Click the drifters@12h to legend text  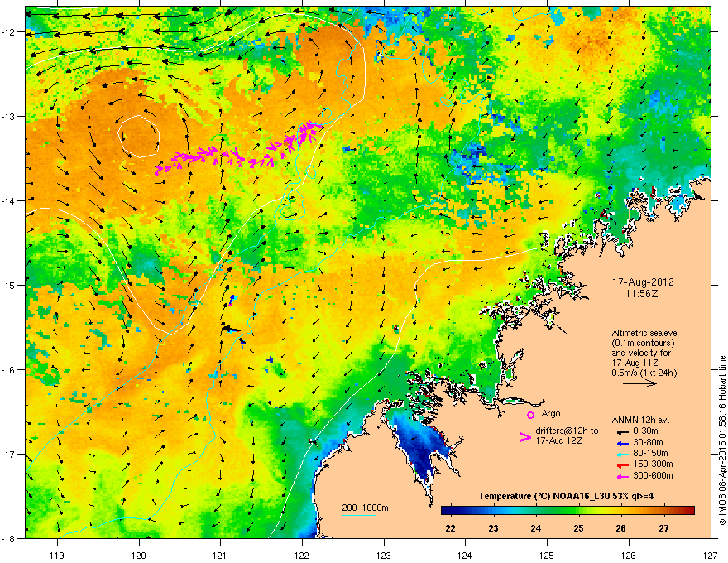(x=567, y=431)
